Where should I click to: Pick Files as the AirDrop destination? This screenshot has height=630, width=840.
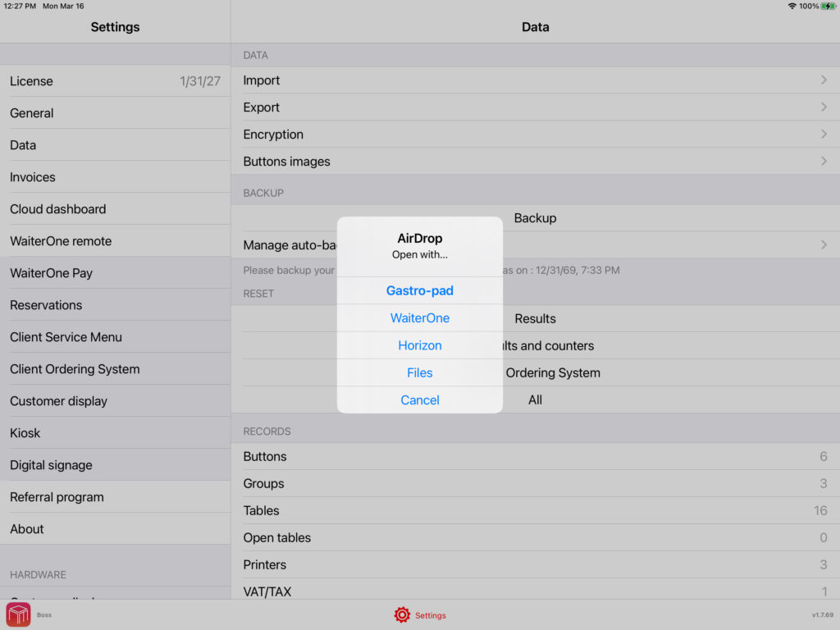[x=420, y=372]
